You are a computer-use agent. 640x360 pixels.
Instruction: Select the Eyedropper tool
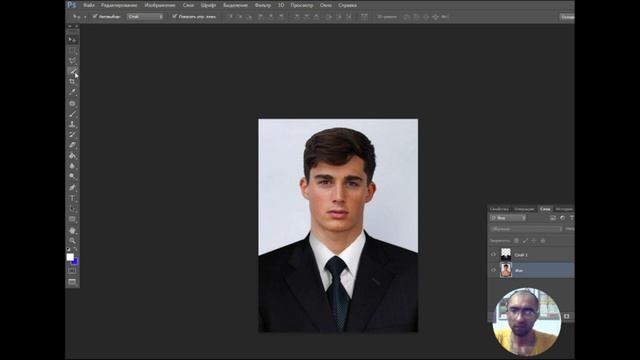72,92
